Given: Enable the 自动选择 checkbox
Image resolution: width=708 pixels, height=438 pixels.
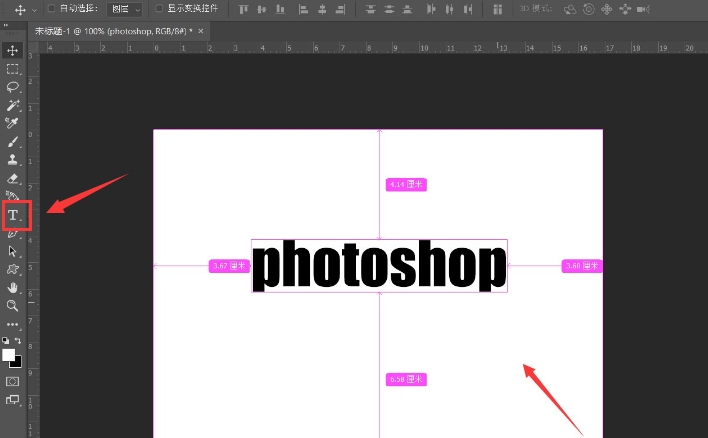Looking at the screenshot, I should (x=51, y=8).
